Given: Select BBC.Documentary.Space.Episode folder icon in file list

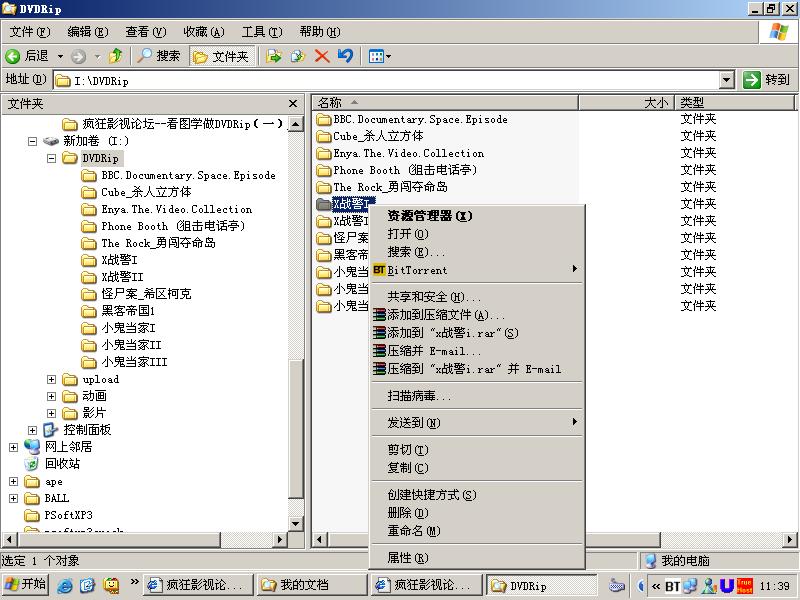Looking at the screenshot, I should (323, 120).
